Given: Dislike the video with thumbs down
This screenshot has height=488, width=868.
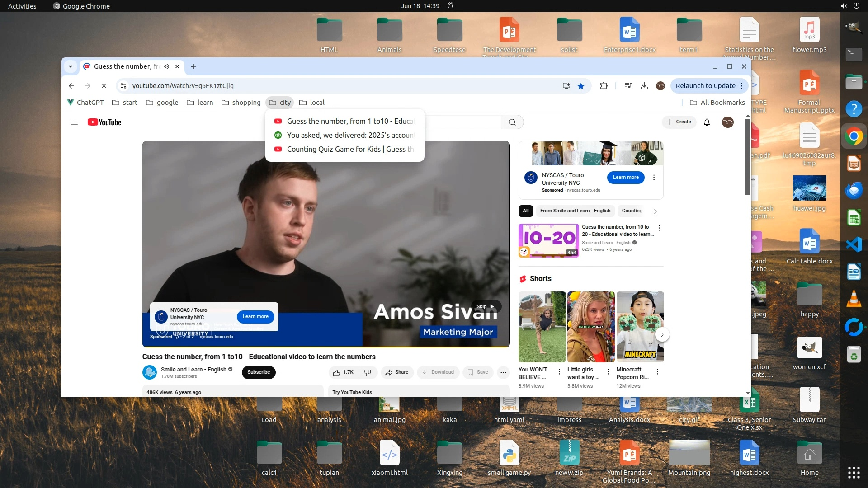Looking at the screenshot, I should pos(368,372).
